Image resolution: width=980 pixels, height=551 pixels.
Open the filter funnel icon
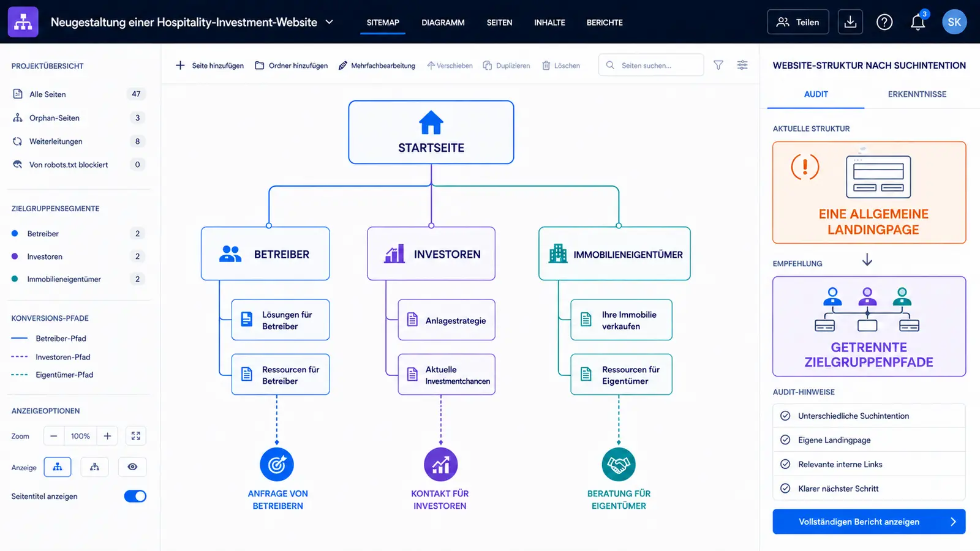pyautogui.click(x=718, y=65)
